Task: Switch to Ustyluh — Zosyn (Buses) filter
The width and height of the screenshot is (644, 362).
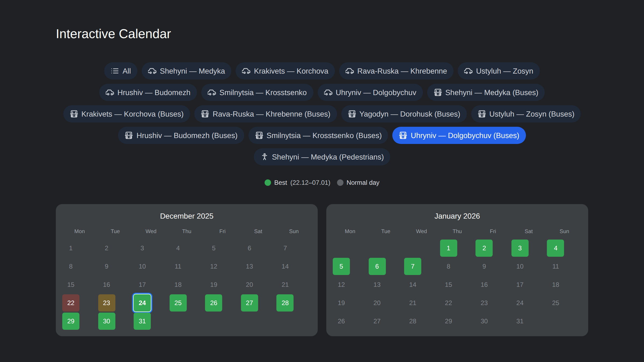Action: click(526, 114)
